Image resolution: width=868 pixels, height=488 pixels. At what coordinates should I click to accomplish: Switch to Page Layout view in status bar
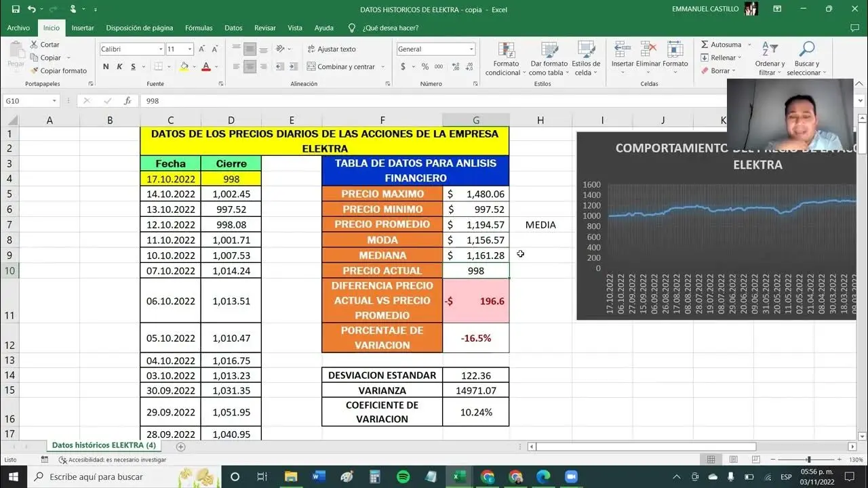[732, 460]
